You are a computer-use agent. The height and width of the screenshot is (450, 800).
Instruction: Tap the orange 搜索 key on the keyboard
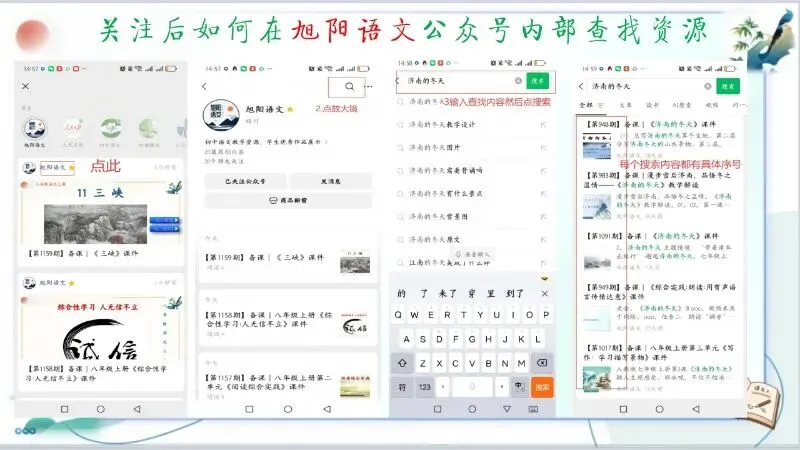542,387
